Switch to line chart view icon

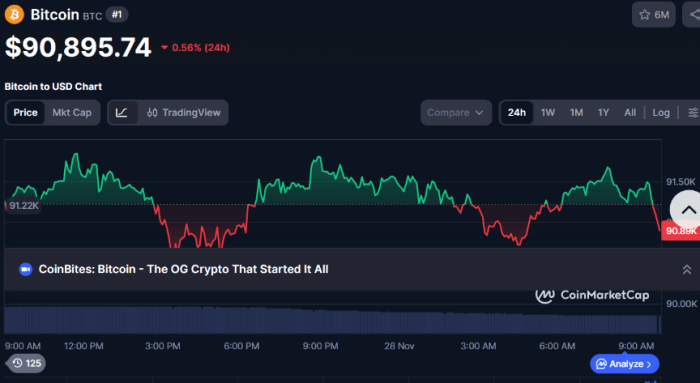pos(121,112)
